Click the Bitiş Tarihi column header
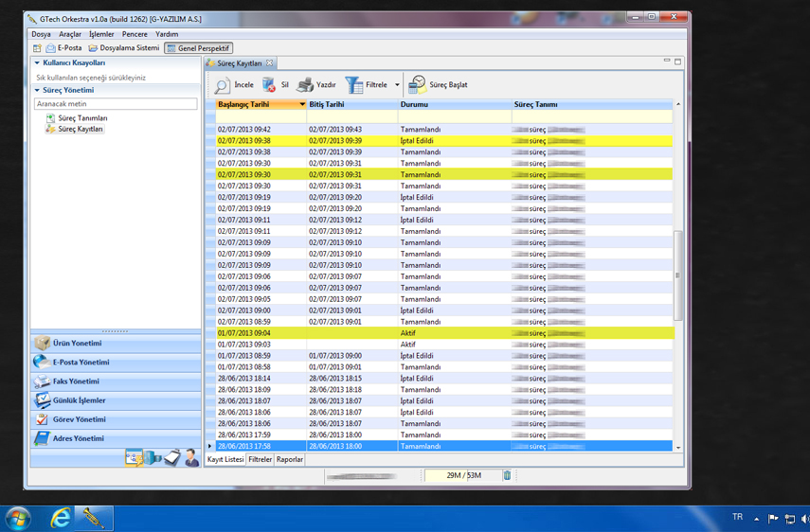This screenshot has width=810, height=532. point(351,104)
